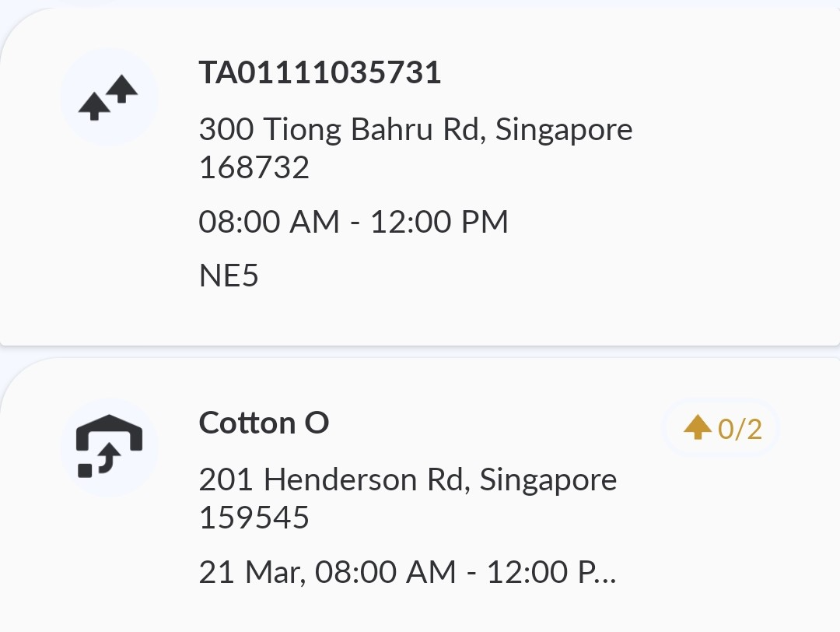The width and height of the screenshot is (840, 632).
Task: Click the 08:00 AM start time in first card
Action: 269,222
